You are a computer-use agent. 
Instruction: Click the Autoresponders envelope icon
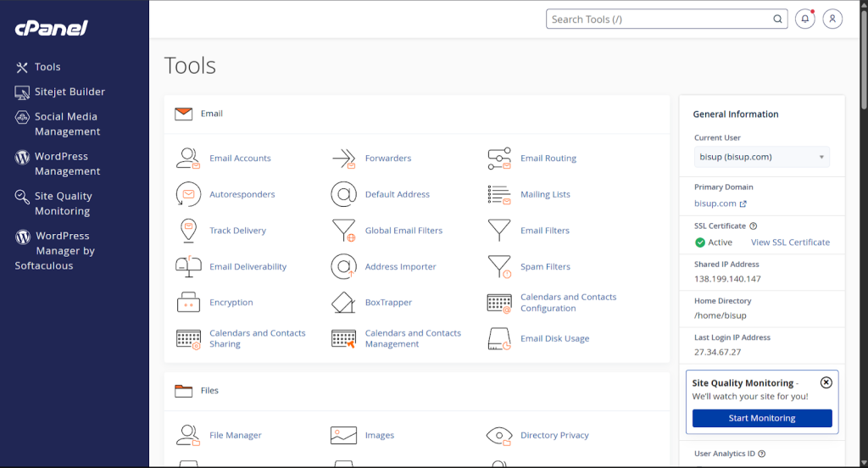coord(187,194)
